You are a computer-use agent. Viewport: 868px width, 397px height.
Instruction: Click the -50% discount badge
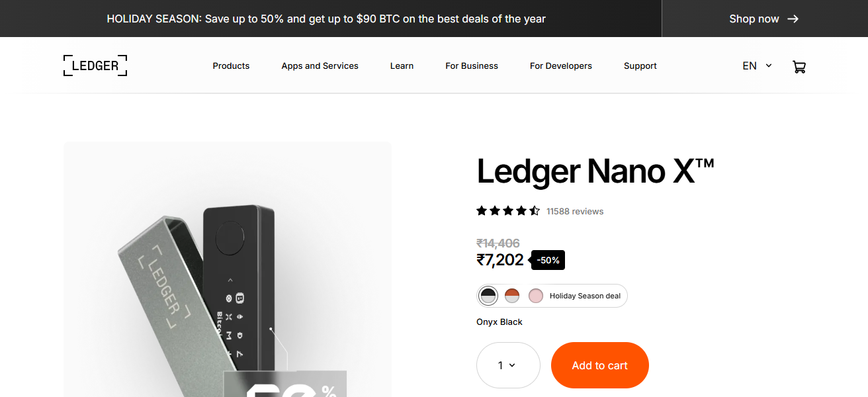pos(547,259)
